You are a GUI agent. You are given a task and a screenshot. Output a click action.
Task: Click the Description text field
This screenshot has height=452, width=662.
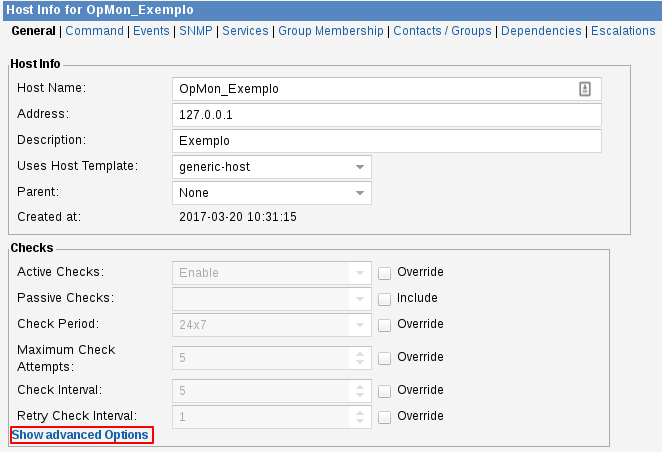(x=386, y=141)
